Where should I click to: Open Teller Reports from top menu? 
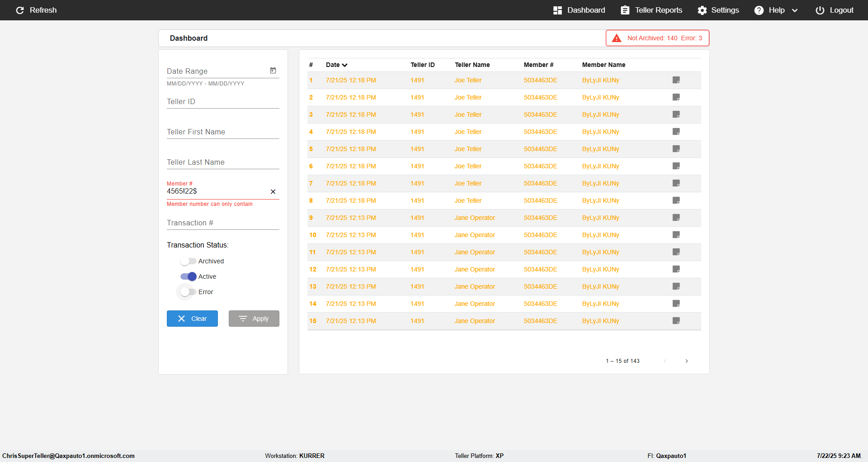651,10
